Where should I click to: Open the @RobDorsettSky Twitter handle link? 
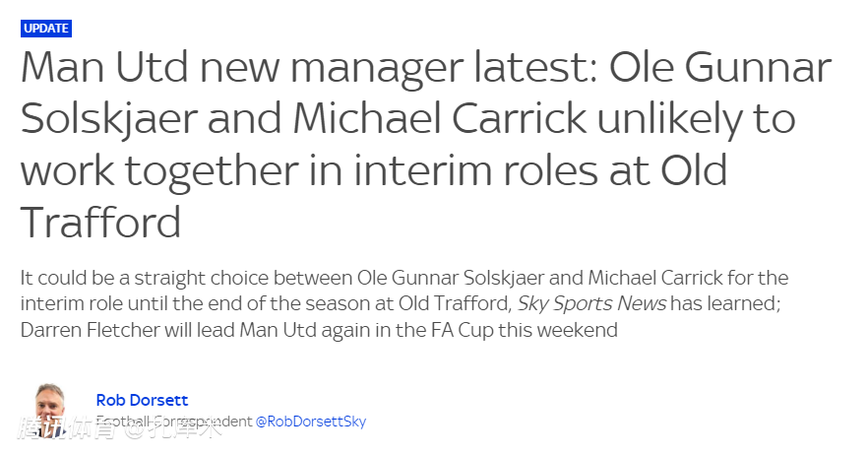click(311, 422)
